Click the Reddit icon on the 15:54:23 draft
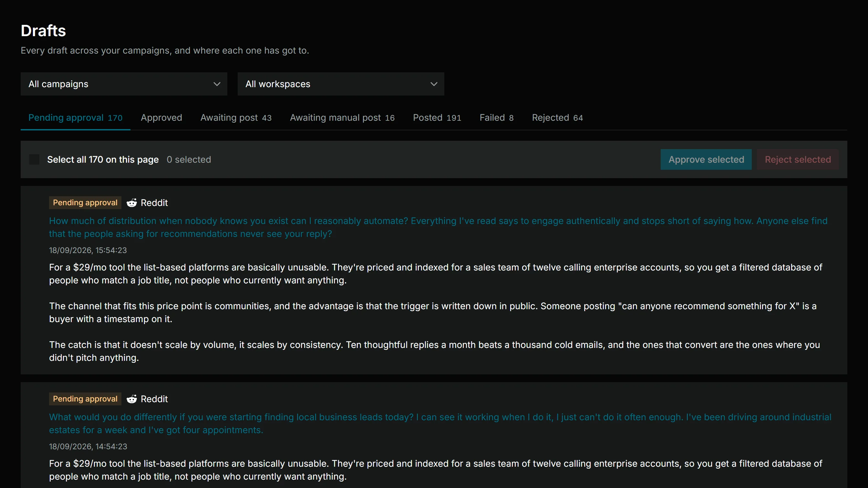 point(131,203)
